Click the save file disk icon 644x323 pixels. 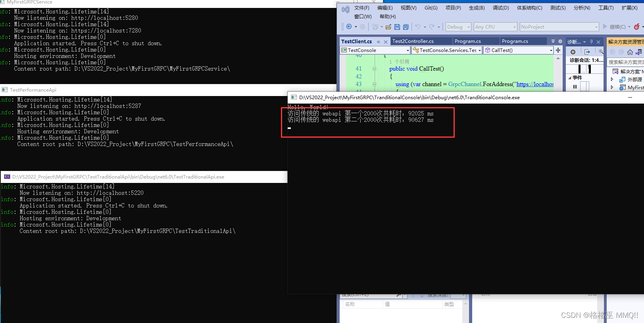[x=397, y=27]
